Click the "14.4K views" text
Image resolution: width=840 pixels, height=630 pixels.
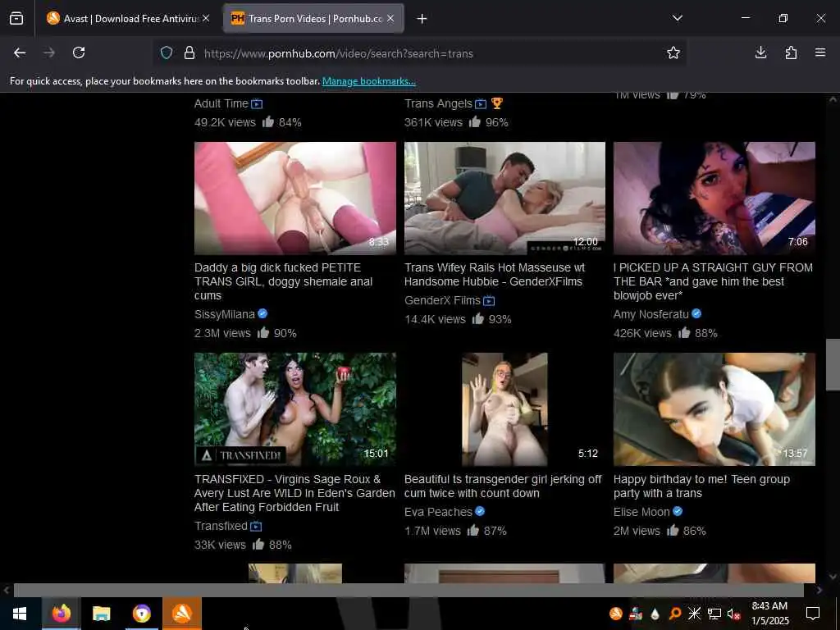click(x=435, y=320)
